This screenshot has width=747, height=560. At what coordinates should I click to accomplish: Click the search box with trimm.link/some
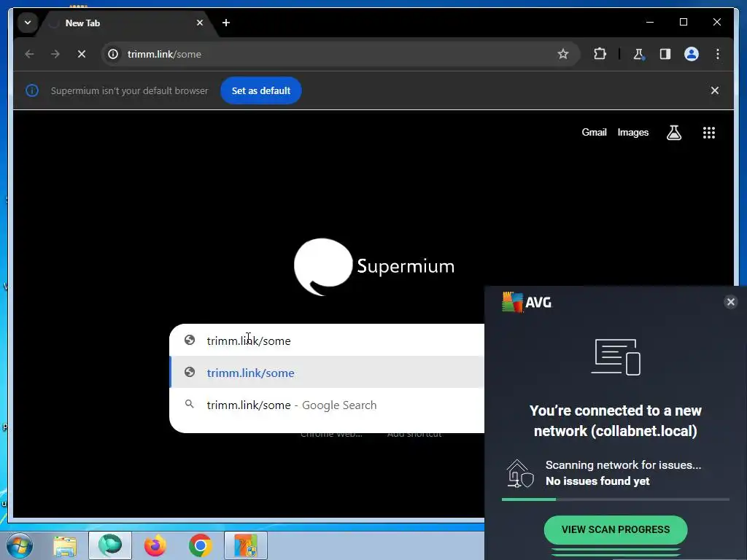327,341
